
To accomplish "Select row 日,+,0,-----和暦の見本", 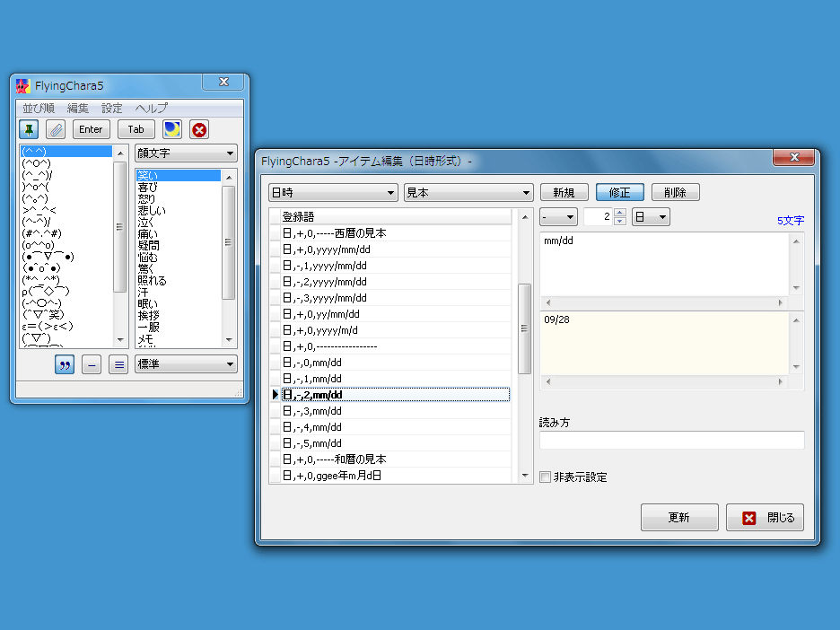I will (396, 459).
